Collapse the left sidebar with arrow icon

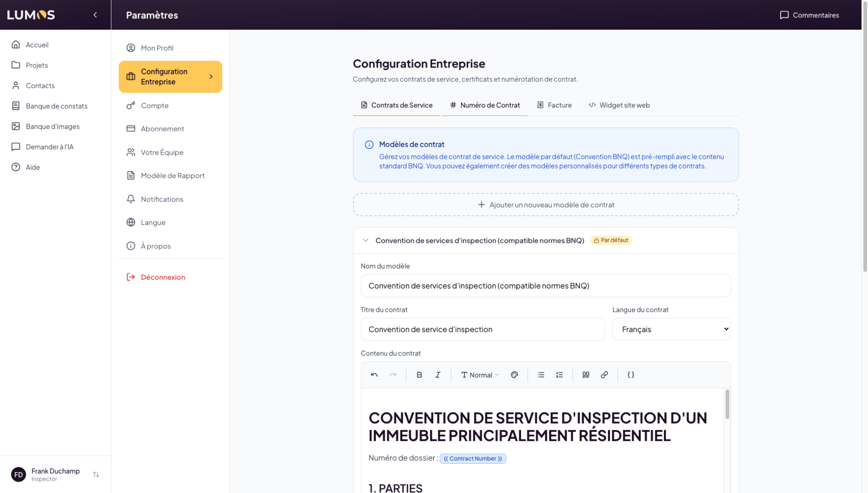click(x=95, y=15)
